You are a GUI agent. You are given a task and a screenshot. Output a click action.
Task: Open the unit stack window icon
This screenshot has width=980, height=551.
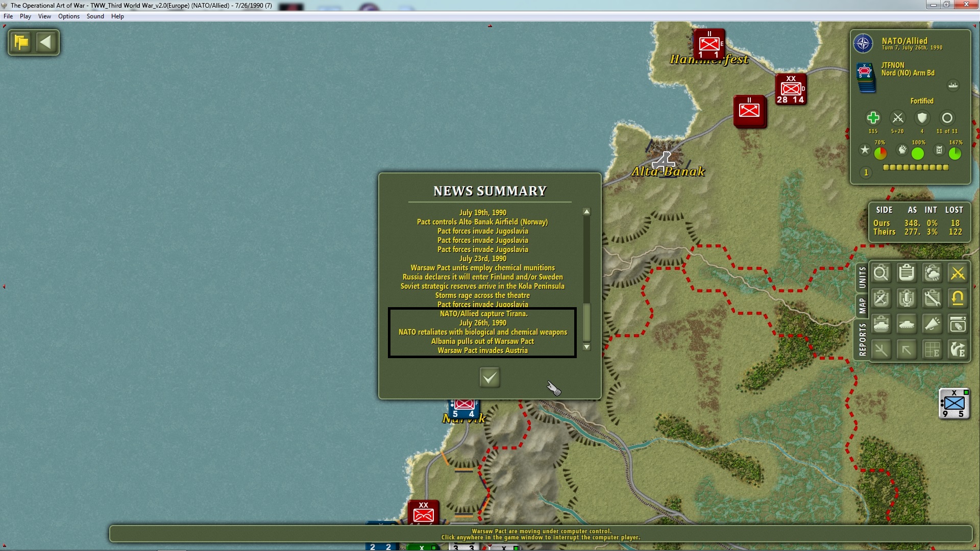958,324
